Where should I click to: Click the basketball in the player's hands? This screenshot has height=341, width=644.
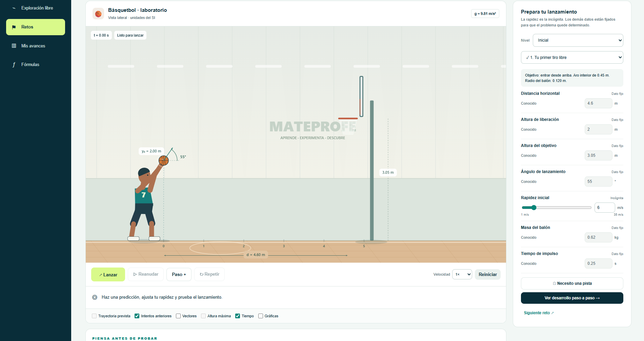[x=164, y=161]
